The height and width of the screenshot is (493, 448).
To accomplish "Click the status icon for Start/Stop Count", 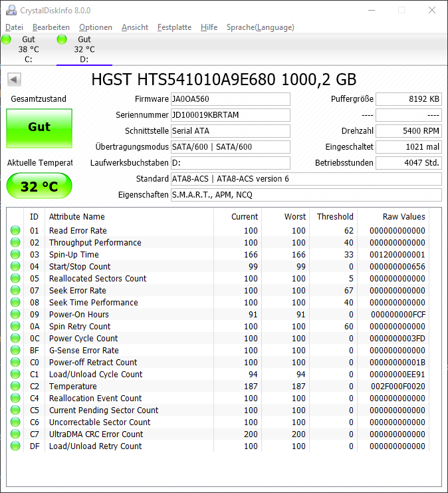I will pyautogui.click(x=15, y=266).
